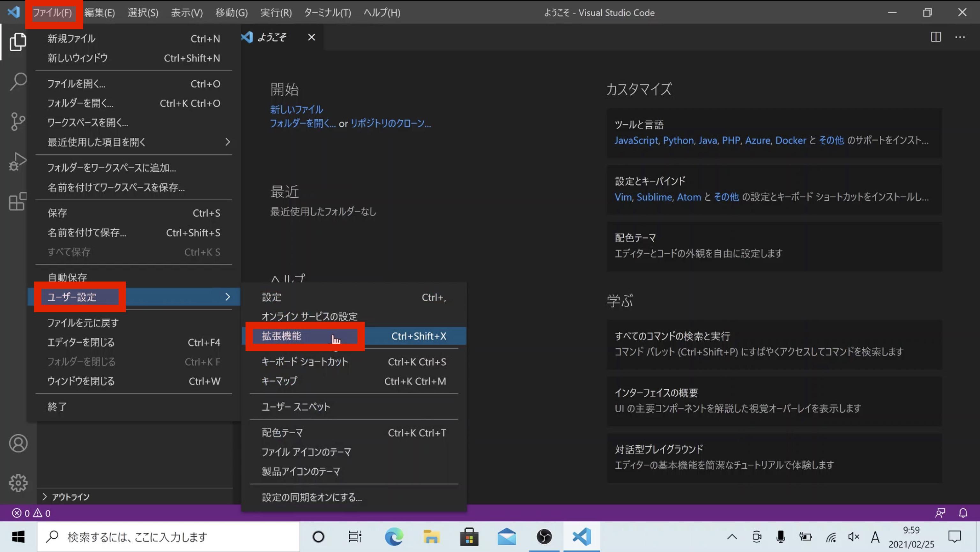Open 配色テーマ card on welcome page
The image size is (980, 552).
tap(774, 246)
